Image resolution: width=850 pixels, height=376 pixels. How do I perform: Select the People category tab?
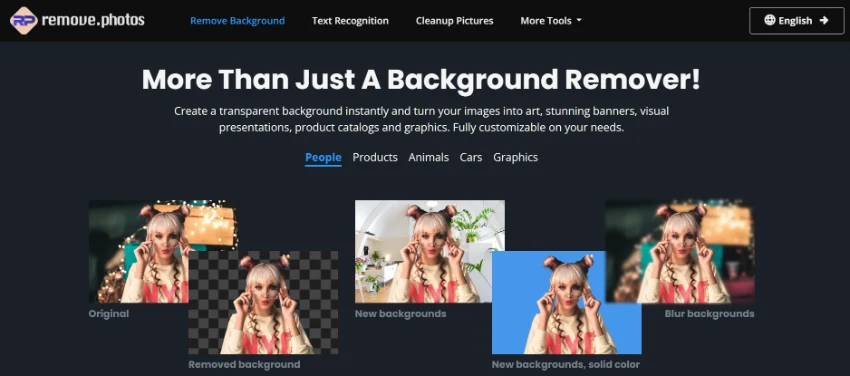323,158
